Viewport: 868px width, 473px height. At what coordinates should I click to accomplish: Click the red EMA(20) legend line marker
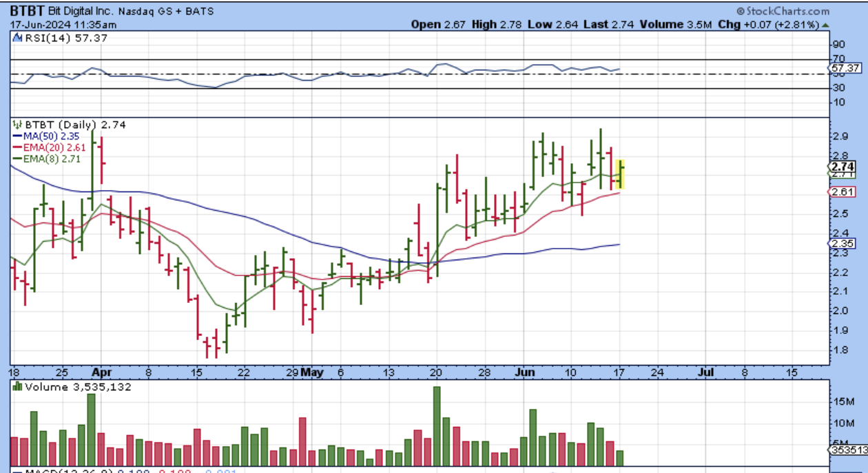[x=18, y=146]
